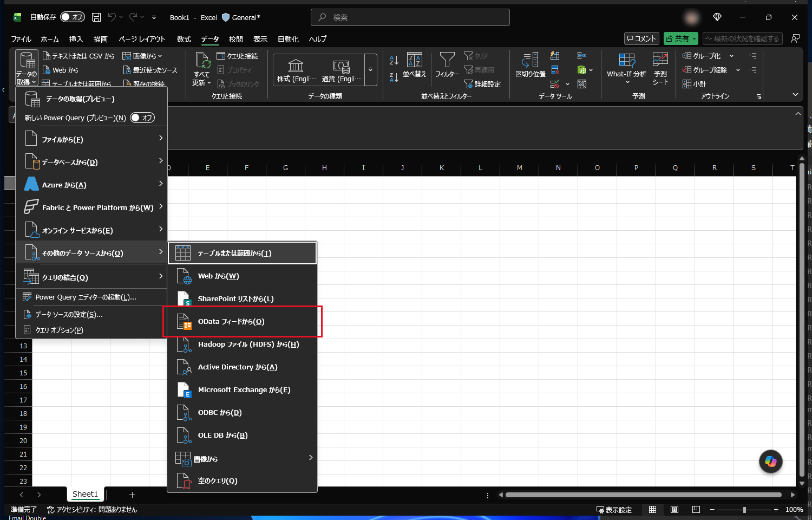This screenshot has height=520, width=812.
Task: Toggle the AutoSave (自動保存) switch
Action: [x=73, y=17]
